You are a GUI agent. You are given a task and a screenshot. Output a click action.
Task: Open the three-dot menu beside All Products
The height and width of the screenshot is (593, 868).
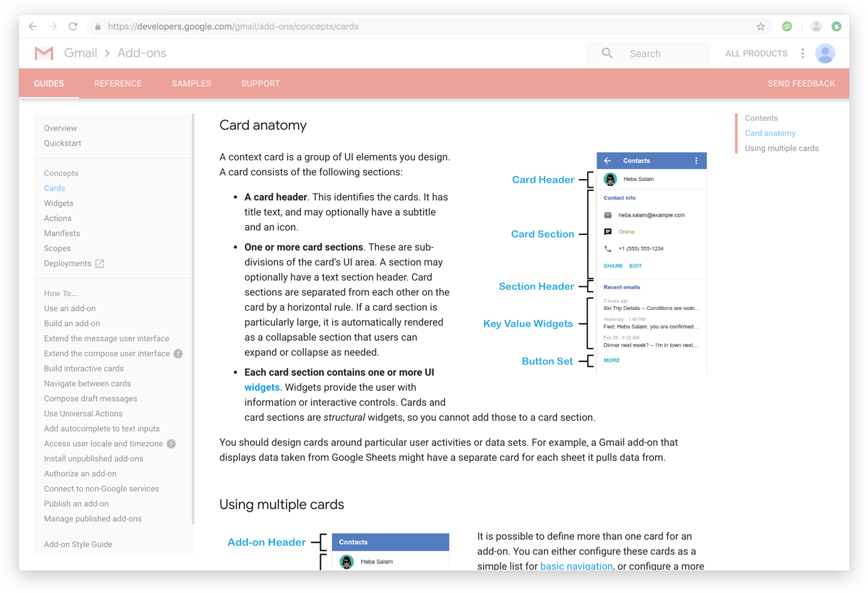(802, 53)
